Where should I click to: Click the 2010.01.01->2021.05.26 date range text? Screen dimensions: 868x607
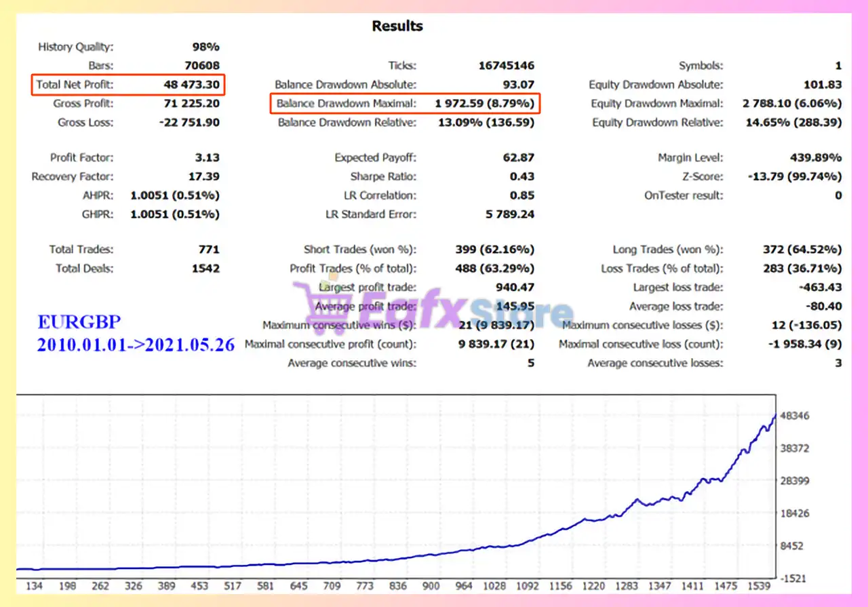136,345
